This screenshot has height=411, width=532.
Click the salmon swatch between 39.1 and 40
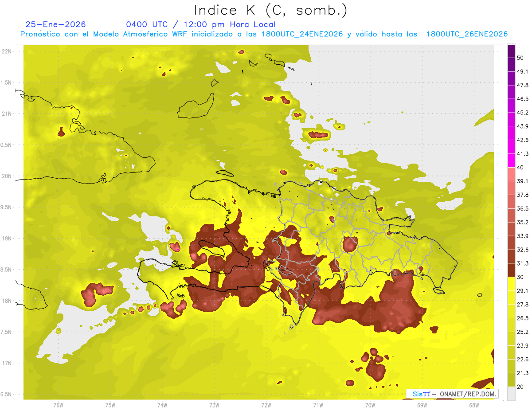[511, 174]
